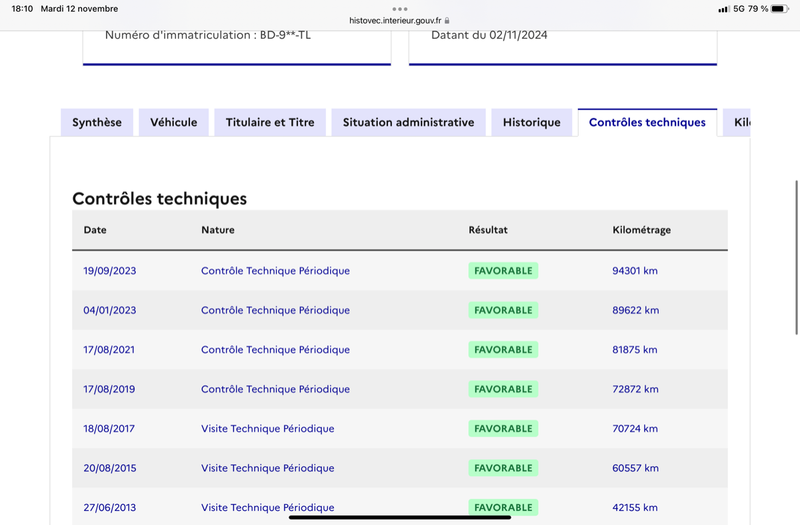The image size is (800, 525).
Task: Tap the Mardi 12 novembre date in status bar
Action: click(x=79, y=9)
